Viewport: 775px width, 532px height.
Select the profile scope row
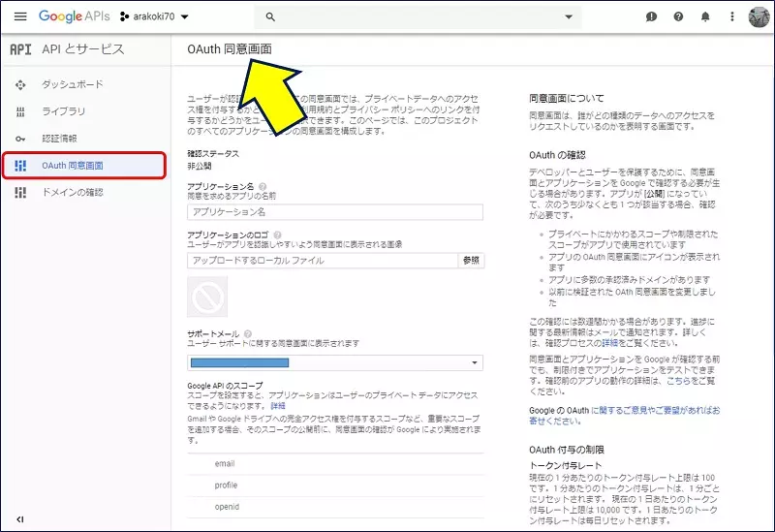click(x=335, y=485)
